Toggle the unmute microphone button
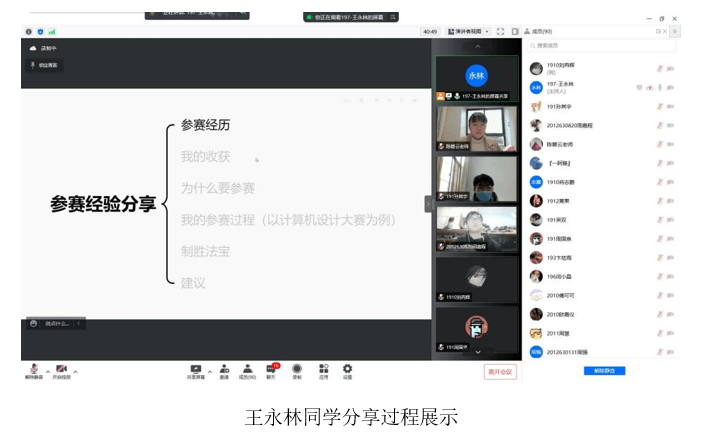The height and width of the screenshot is (433, 706). (x=34, y=369)
